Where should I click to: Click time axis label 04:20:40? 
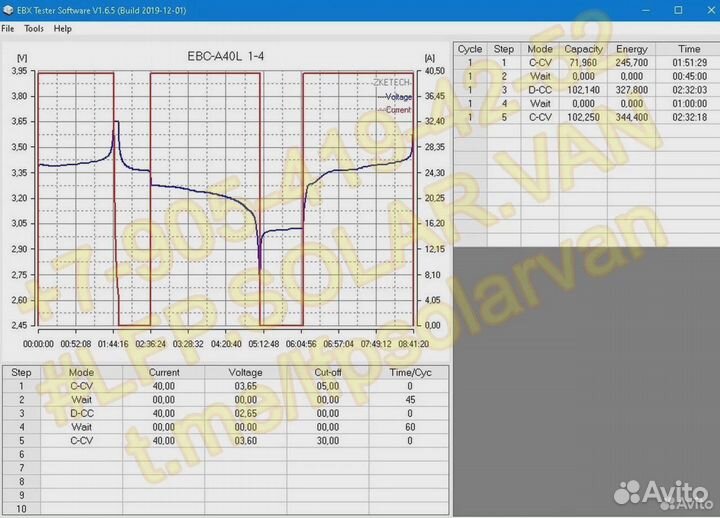point(226,344)
